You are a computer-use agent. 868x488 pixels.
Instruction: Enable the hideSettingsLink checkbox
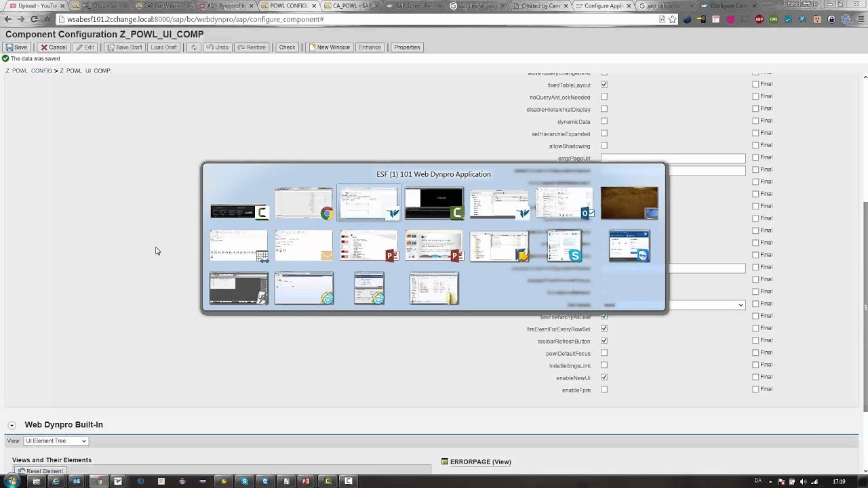click(x=604, y=365)
